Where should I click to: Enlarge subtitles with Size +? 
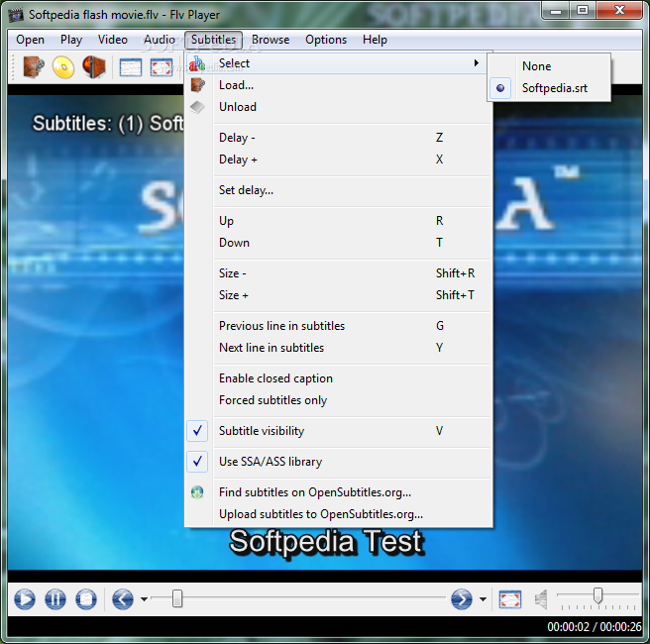coord(338,295)
